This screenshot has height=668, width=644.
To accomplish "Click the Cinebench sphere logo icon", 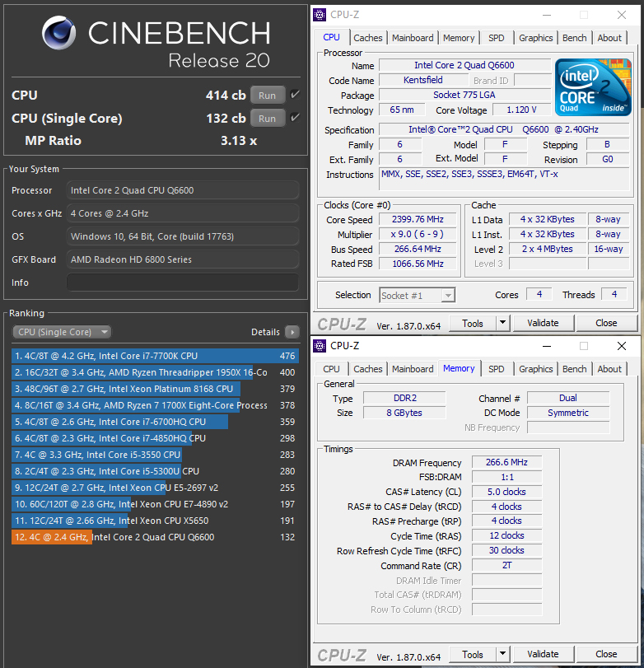I will (x=58, y=32).
